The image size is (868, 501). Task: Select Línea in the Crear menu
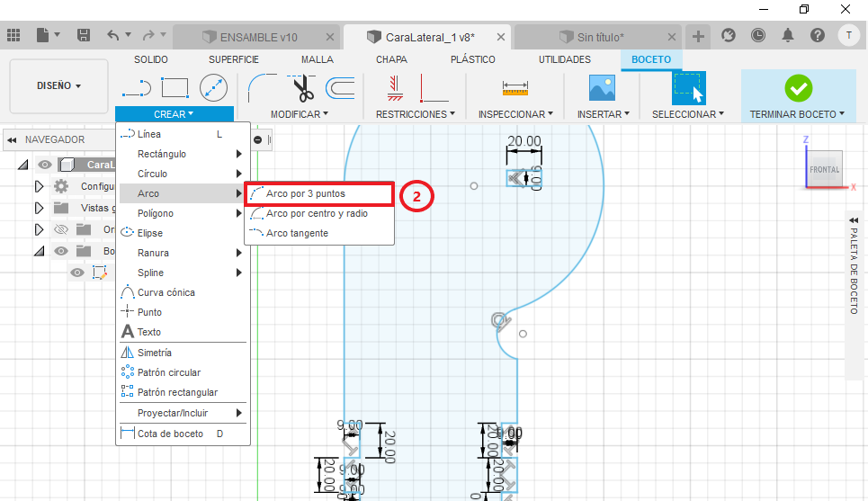(183, 134)
